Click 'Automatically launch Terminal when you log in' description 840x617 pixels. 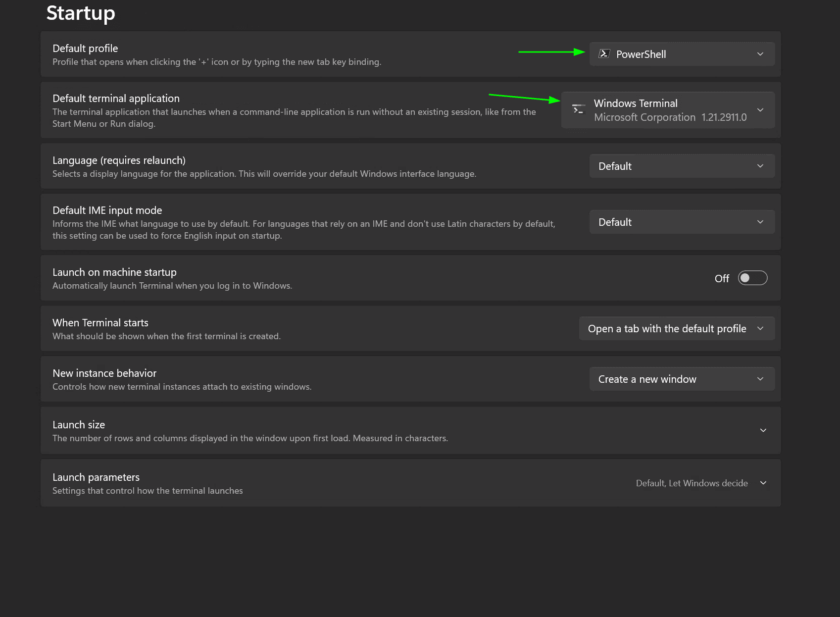172,286
